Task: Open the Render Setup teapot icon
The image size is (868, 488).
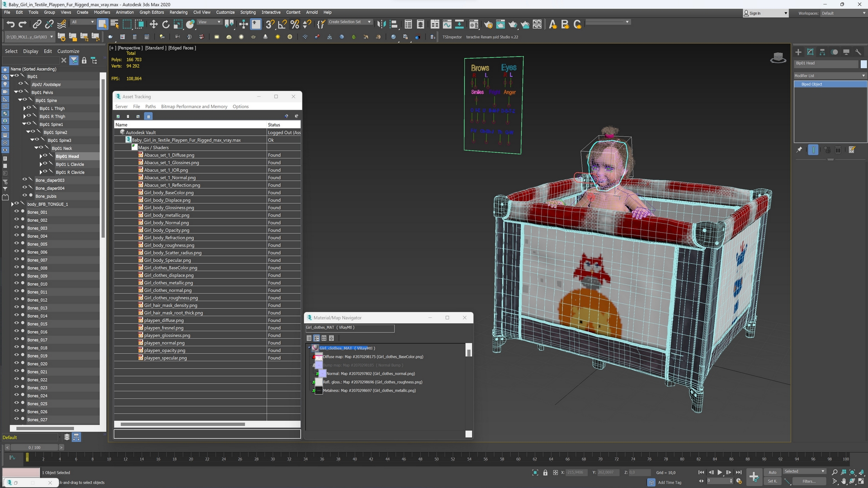Action: click(x=488, y=24)
